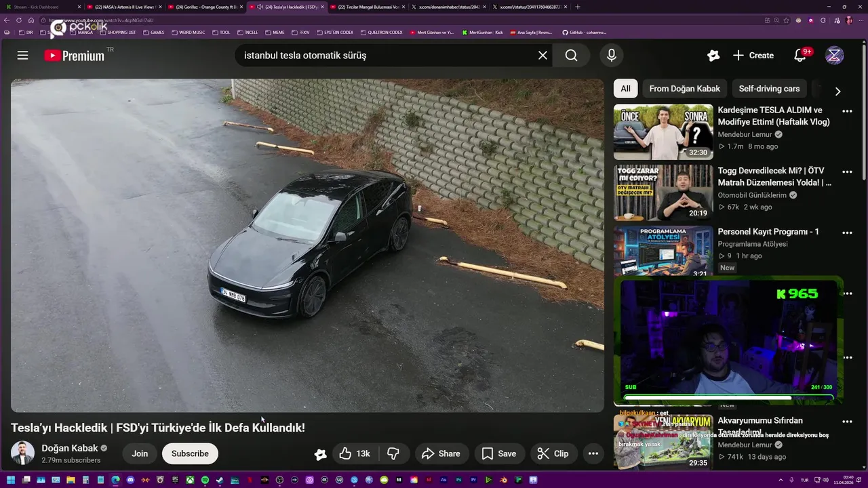Open Doğan Kabak channel avatar

pos(22,453)
